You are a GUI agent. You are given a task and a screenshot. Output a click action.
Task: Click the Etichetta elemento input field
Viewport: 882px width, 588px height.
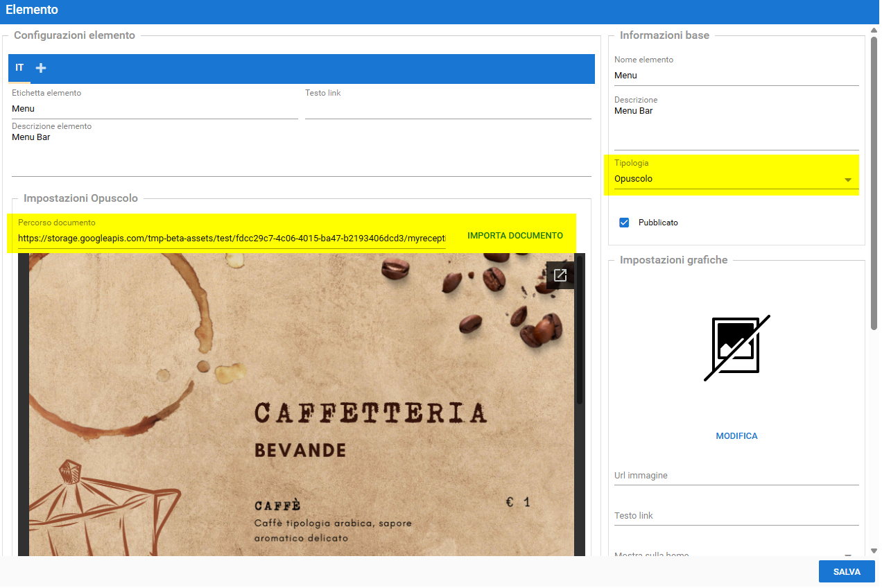(154, 109)
